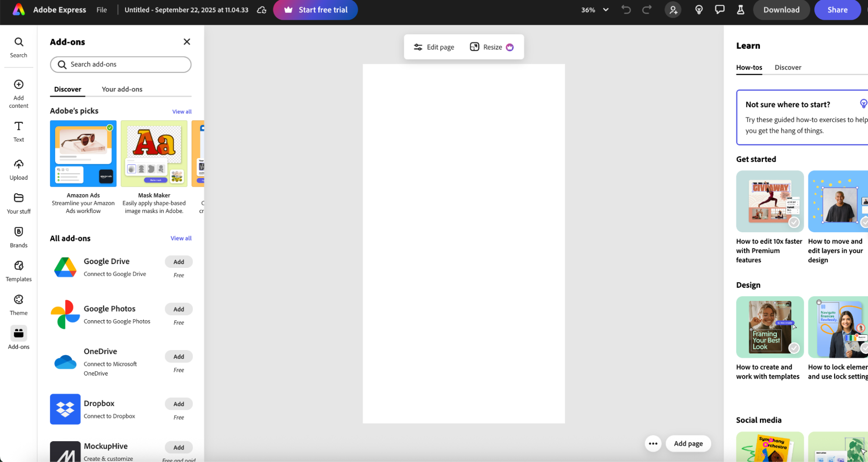Switch to Your add-ons tab
The height and width of the screenshot is (462, 868).
(x=122, y=89)
